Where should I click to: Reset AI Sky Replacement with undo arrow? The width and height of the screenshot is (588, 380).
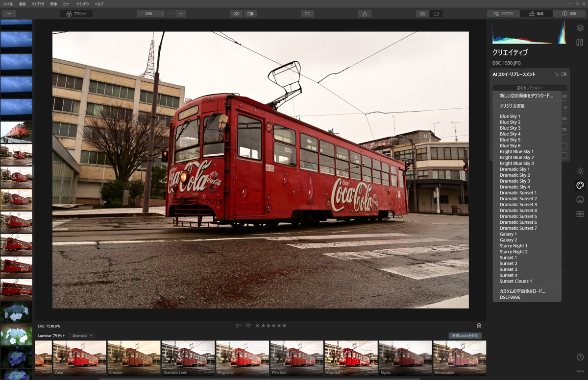557,74
